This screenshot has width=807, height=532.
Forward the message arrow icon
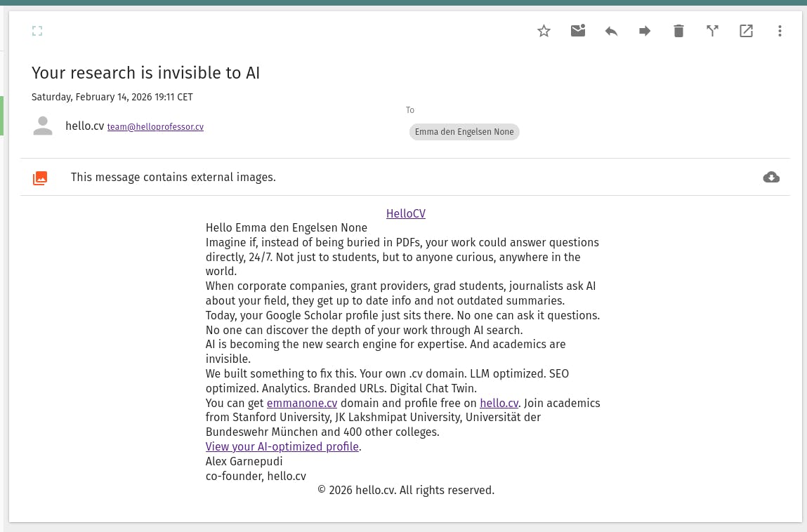[645, 31]
